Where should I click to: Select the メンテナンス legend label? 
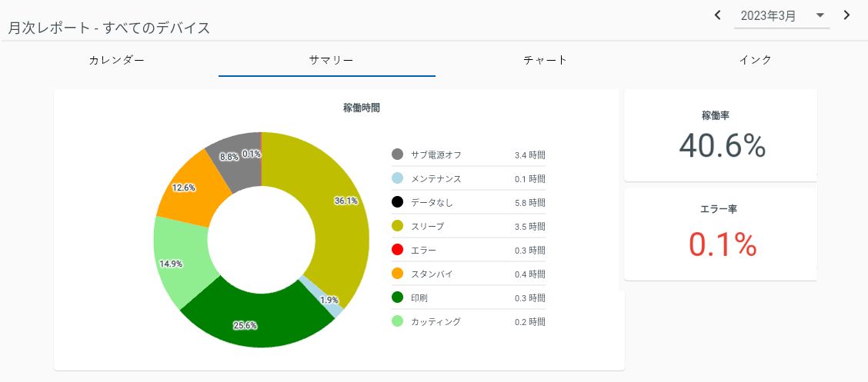pos(436,178)
